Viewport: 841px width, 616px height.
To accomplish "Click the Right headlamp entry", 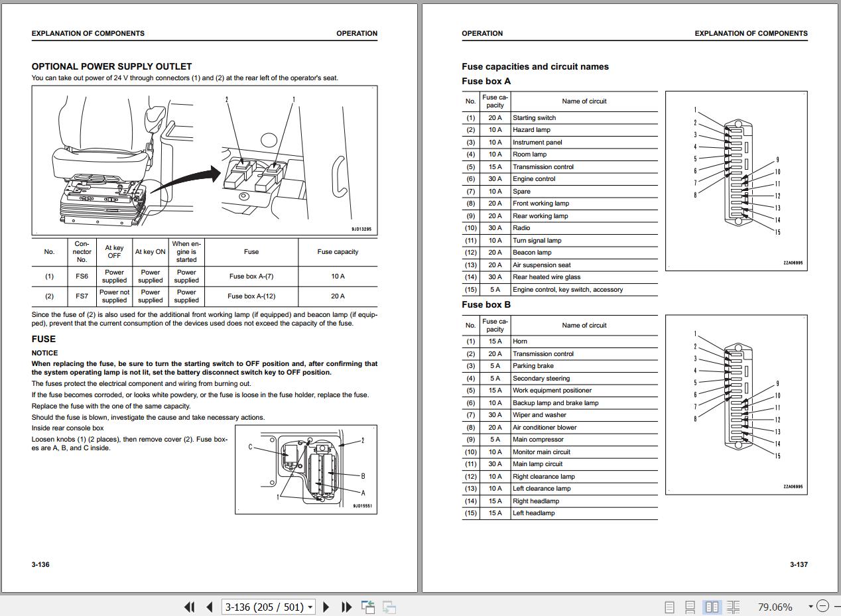I will click(536, 501).
